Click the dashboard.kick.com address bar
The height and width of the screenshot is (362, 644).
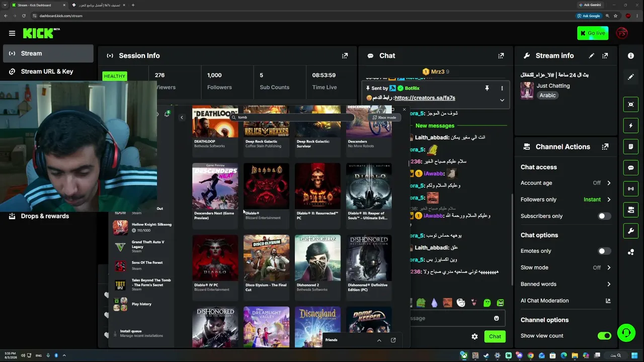(302, 16)
